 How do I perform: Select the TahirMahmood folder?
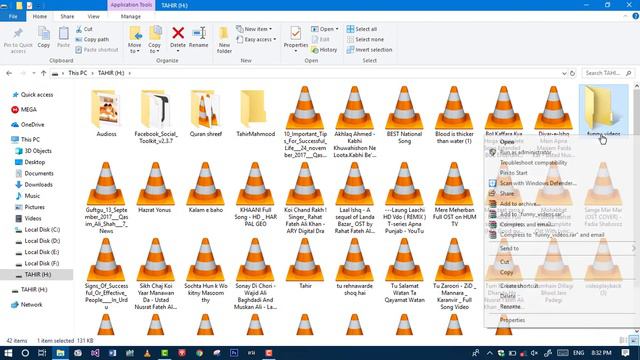(x=255, y=113)
